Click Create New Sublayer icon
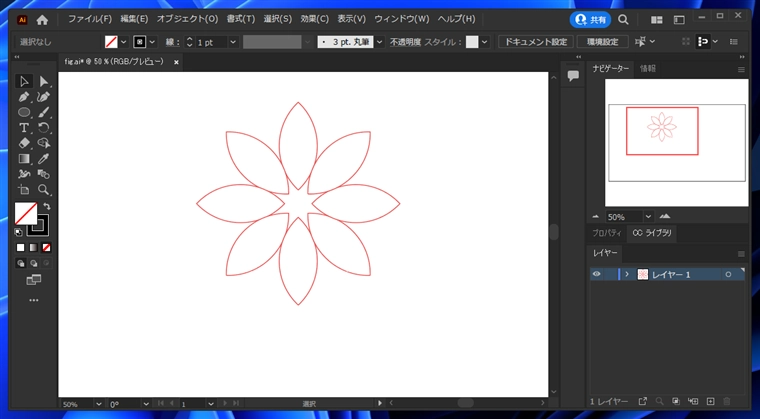Screen dimensions: 760x419 pyautogui.click(x=693, y=402)
